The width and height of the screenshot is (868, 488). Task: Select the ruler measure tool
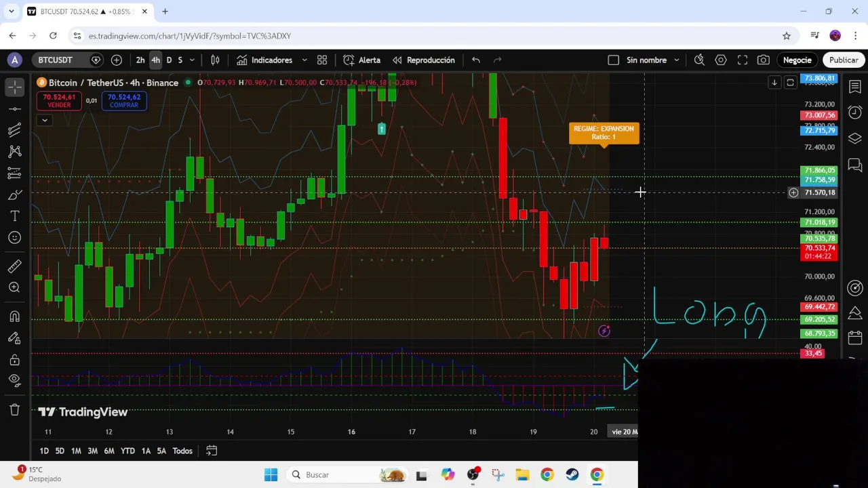tap(14, 266)
